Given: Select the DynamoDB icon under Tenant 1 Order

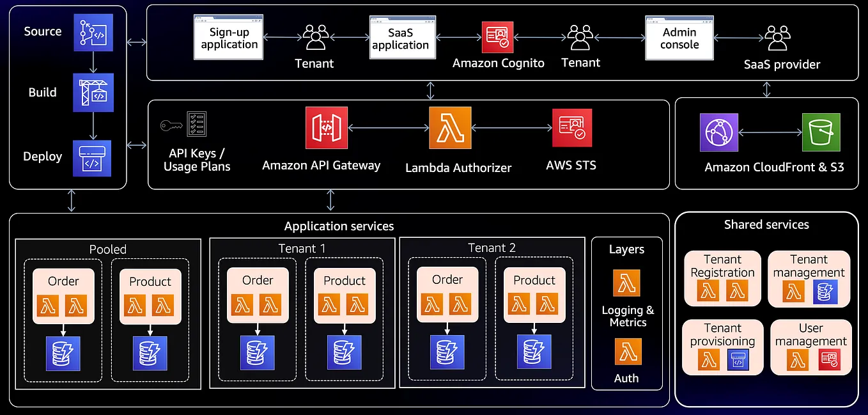Looking at the screenshot, I should tap(257, 352).
